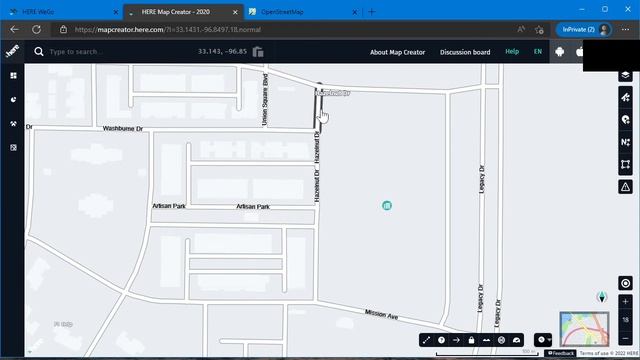Click the Feedback button

[x=561, y=353]
